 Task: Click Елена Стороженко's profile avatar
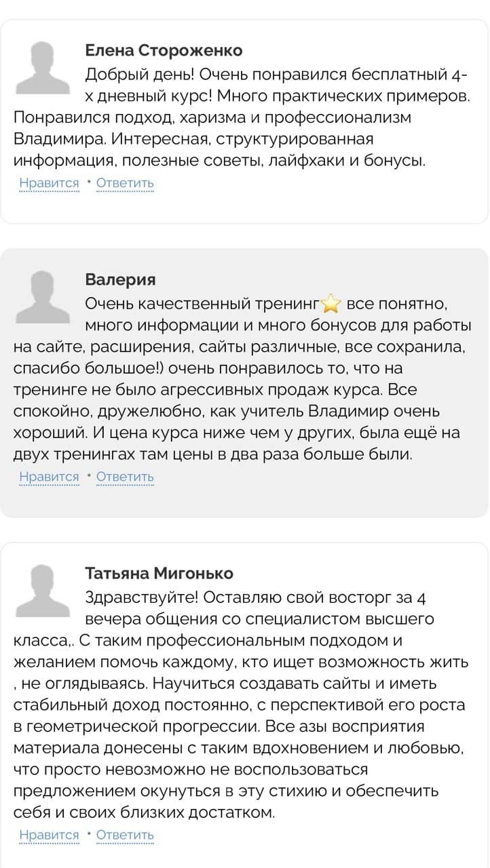click(43, 68)
